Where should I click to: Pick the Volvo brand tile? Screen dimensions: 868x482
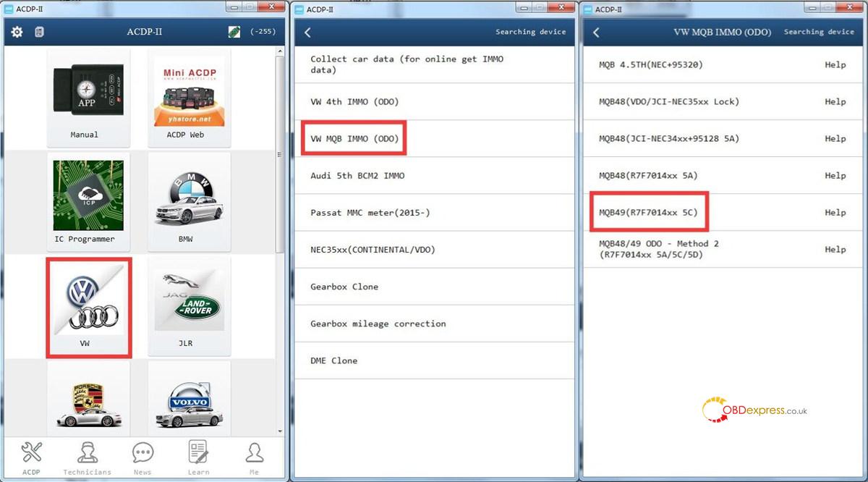[189, 398]
